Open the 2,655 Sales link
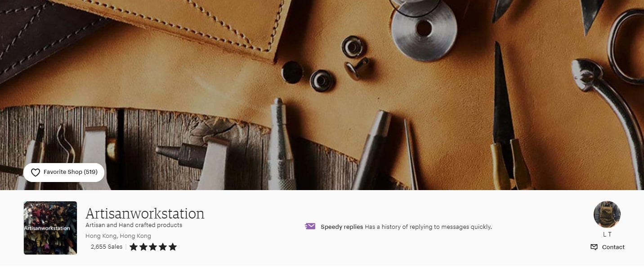This screenshot has height=273, width=644. tap(107, 247)
